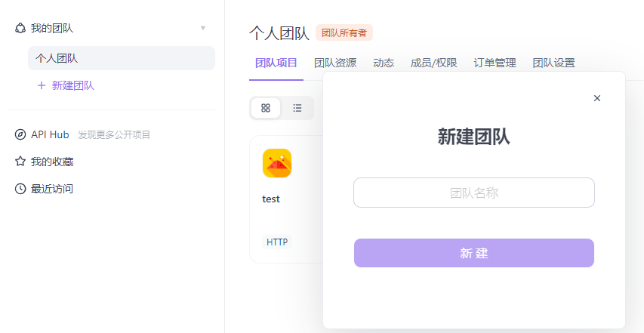Click the 我的团队 team icon
Viewport: 644px width, 333px height.
pos(20,29)
